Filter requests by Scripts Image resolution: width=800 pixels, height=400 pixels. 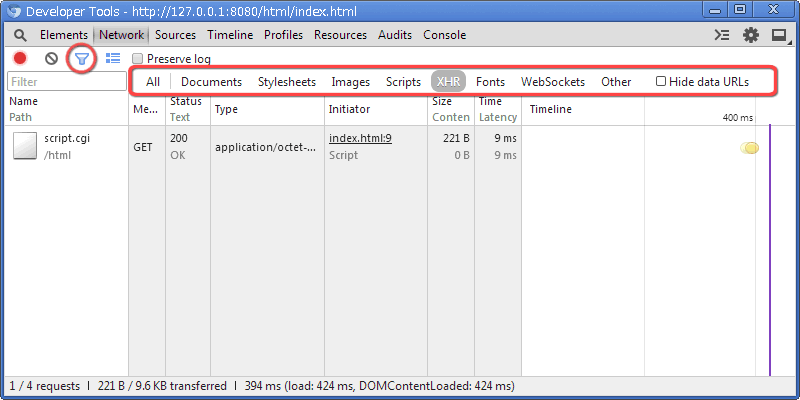(403, 82)
